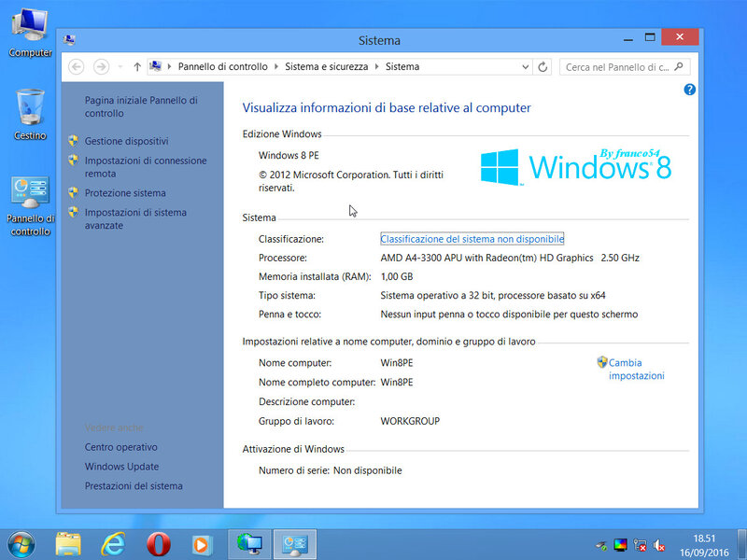Viewport: 747px width, 560px height.
Task: Open Pannello di controllo desktop icon
Action: pos(30,206)
